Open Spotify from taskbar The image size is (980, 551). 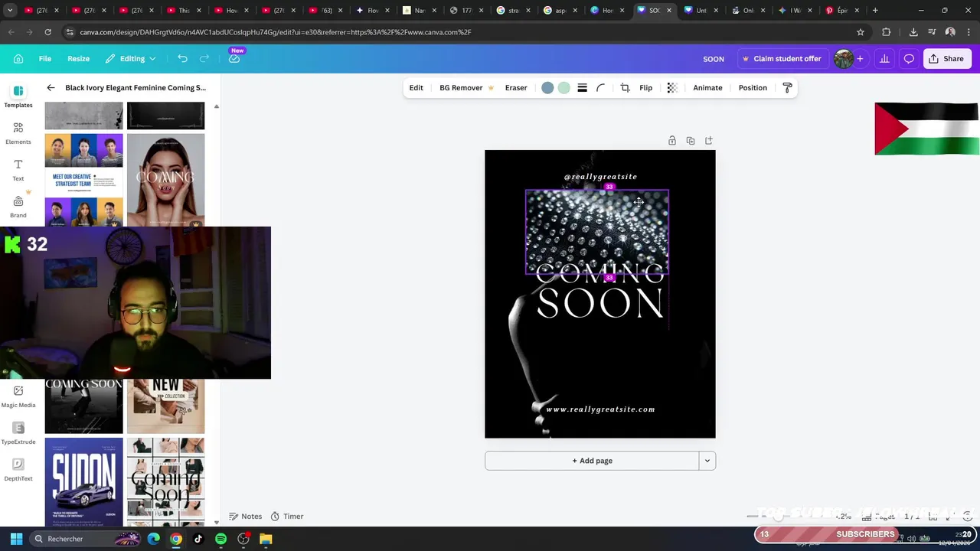(x=220, y=539)
